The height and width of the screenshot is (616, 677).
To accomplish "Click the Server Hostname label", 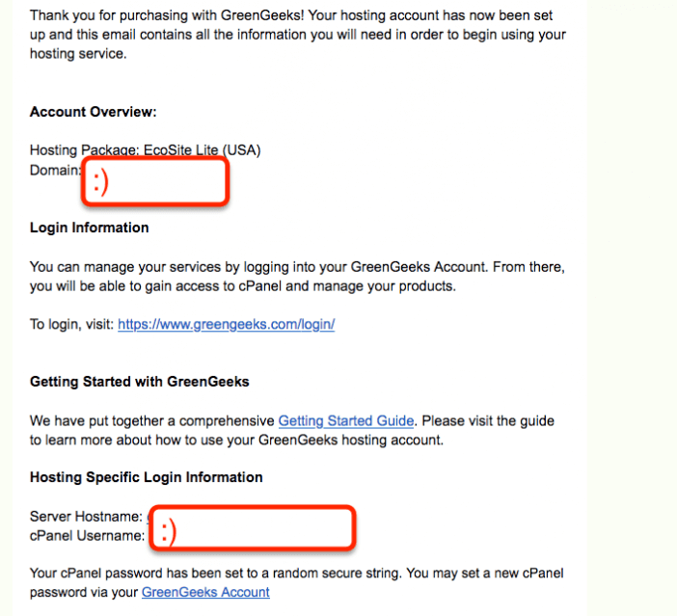I will pyautogui.click(x=86, y=517).
